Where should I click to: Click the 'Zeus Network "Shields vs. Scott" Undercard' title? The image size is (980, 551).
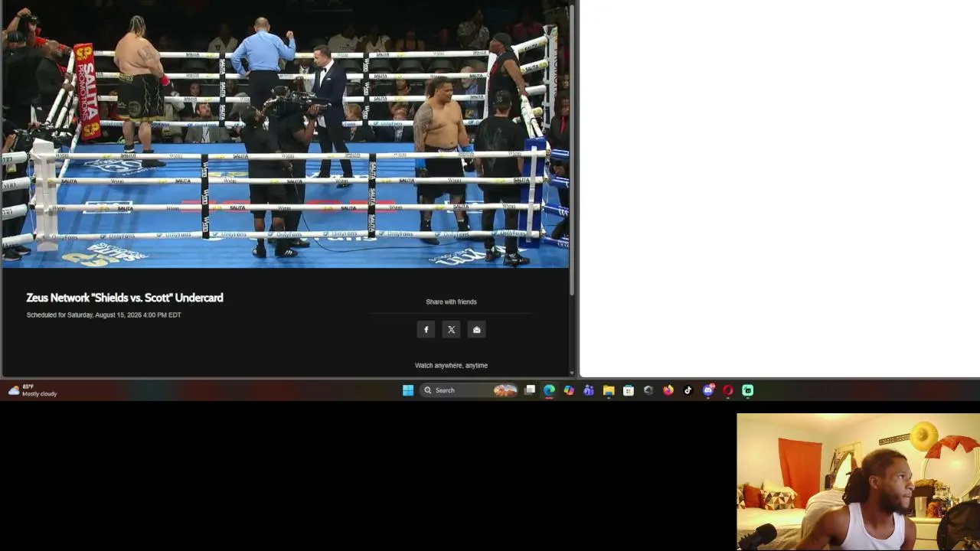pyautogui.click(x=125, y=298)
